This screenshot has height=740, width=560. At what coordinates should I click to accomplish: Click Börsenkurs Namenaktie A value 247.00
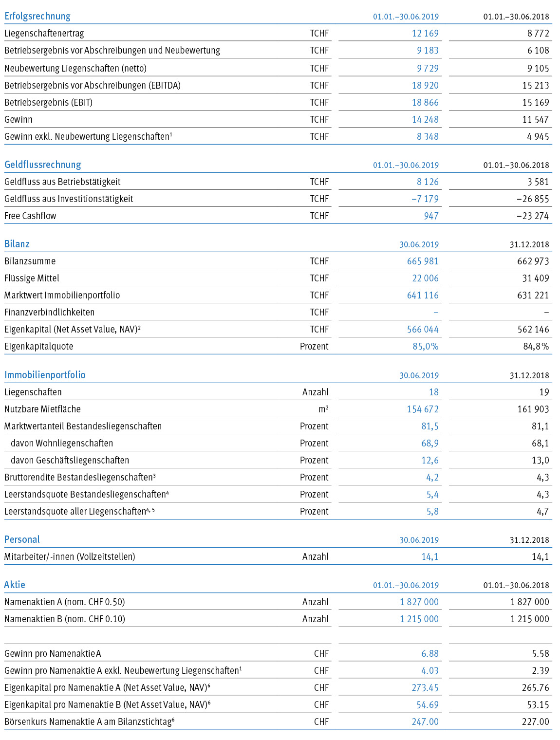[x=425, y=721]
